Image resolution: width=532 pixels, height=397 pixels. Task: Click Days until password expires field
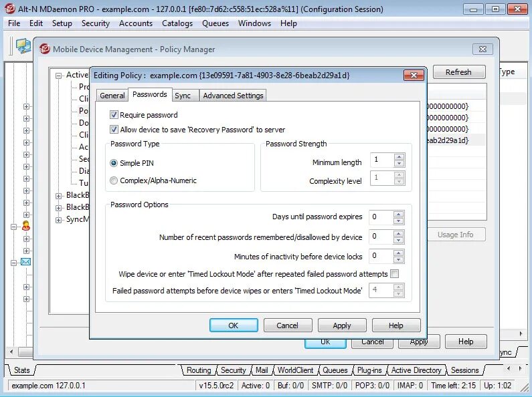pos(381,217)
